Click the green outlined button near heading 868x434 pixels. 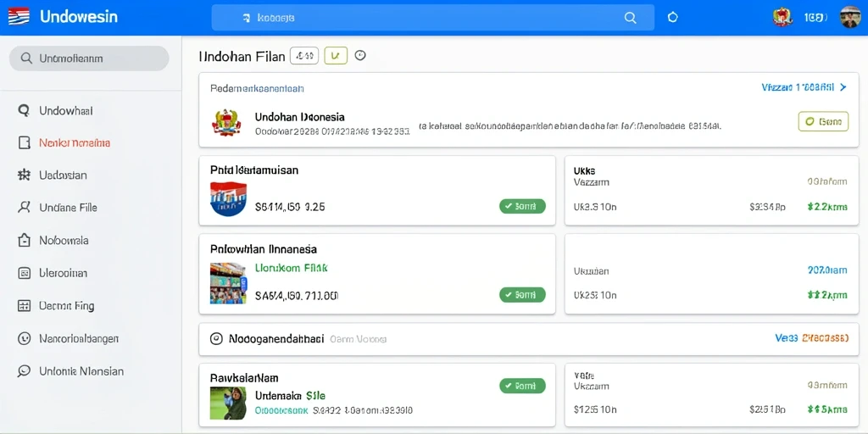tap(336, 55)
